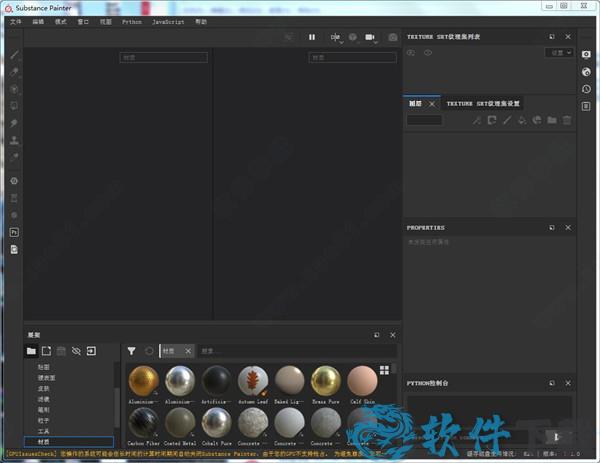600x463 pixels.
Task: Click the add effect wand icon in Layers
Action: pyautogui.click(x=476, y=121)
